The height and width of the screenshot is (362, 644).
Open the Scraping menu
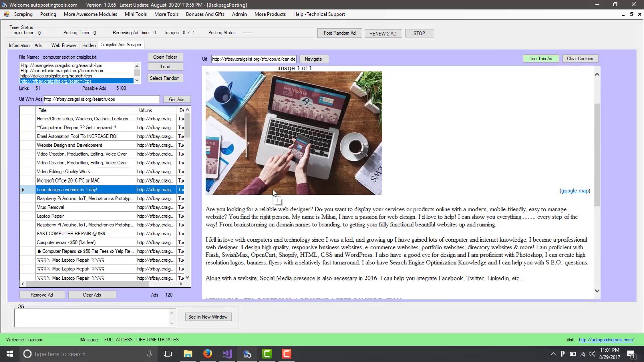(x=23, y=14)
